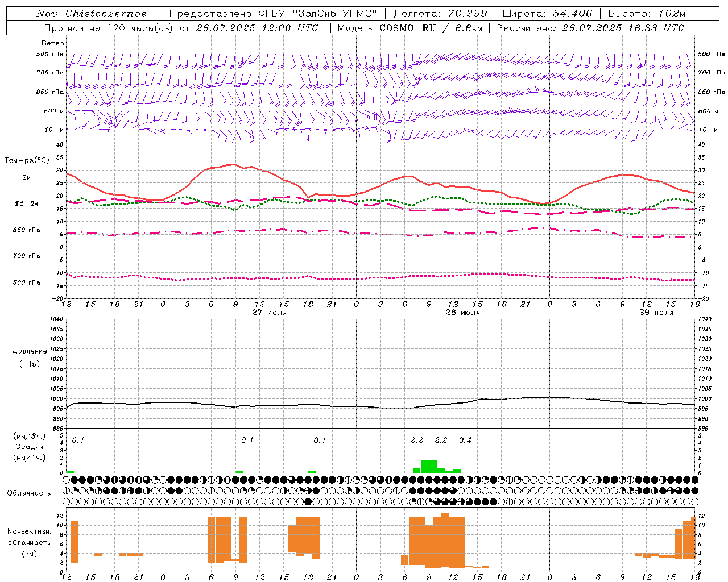728x582 pixels.
Task: Select the 'Долгота: 76.299' longitude value
Action: click(x=440, y=14)
